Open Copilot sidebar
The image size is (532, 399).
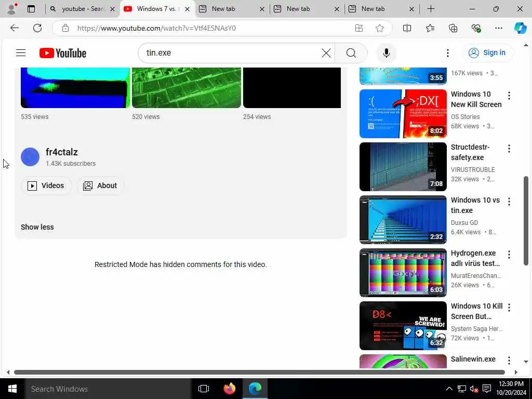520,28
